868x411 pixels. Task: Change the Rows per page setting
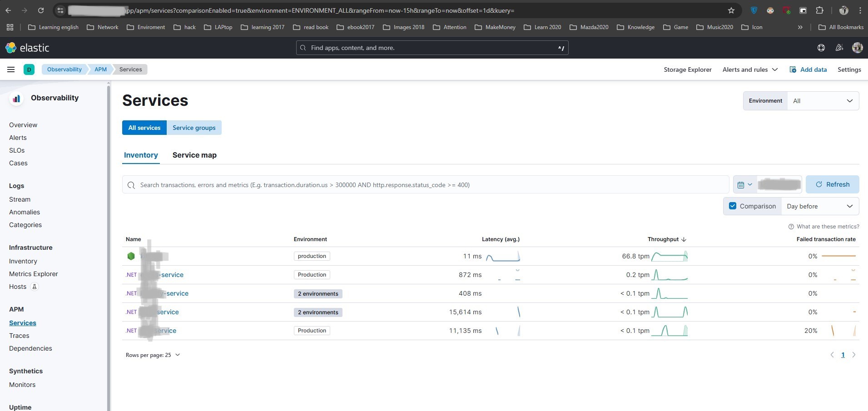153,355
